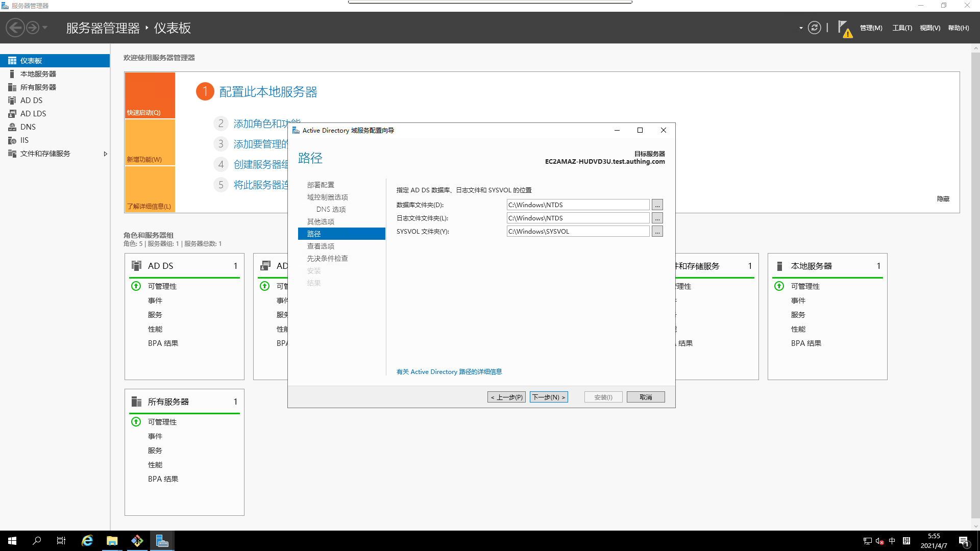Click the back navigation arrow
Image resolution: width=980 pixels, height=551 pixels.
tap(15, 28)
